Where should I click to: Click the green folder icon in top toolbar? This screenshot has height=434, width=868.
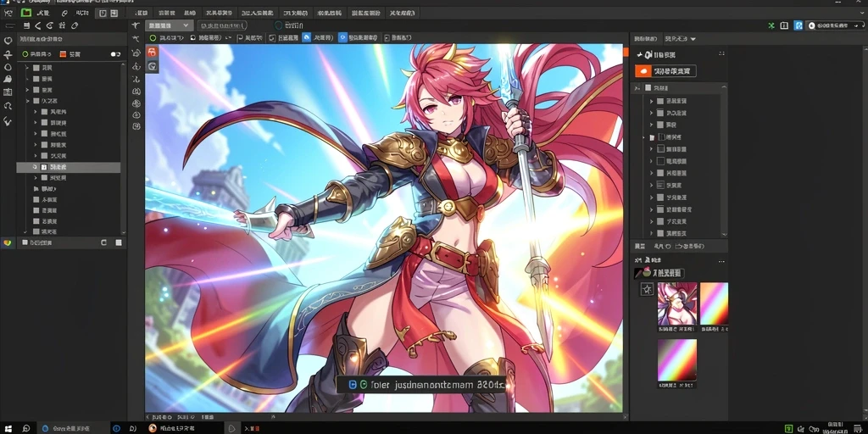[x=26, y=12]
